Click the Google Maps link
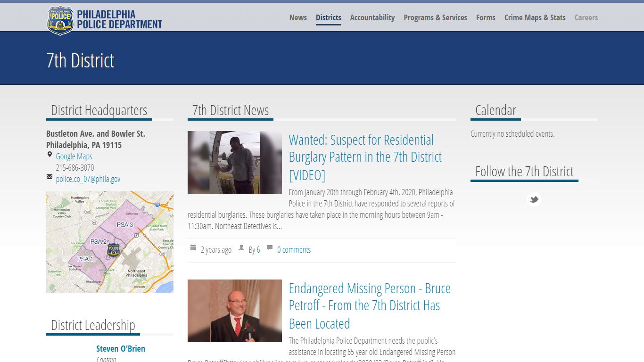This screenshot has width=644, height=362. click(74, 156)
